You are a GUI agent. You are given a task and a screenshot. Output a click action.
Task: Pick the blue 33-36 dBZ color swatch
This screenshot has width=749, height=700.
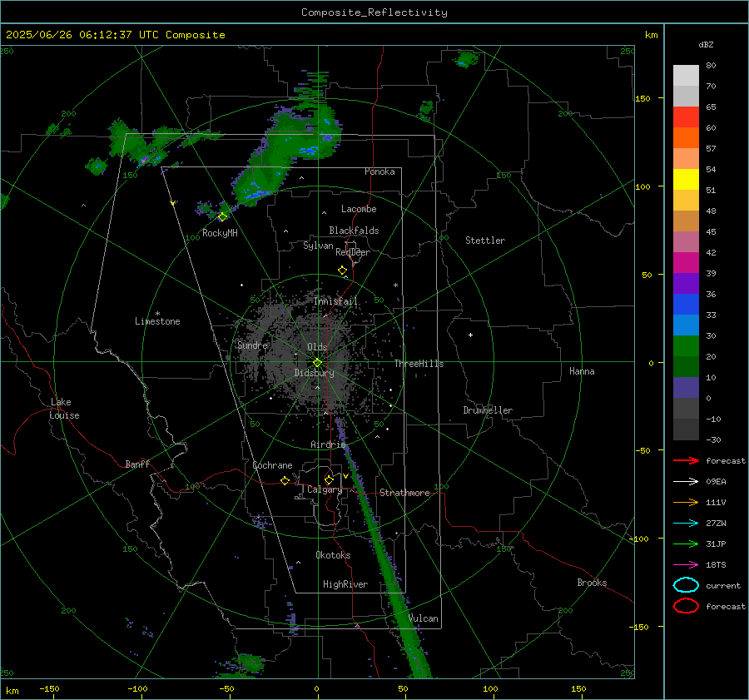(686, 304)
